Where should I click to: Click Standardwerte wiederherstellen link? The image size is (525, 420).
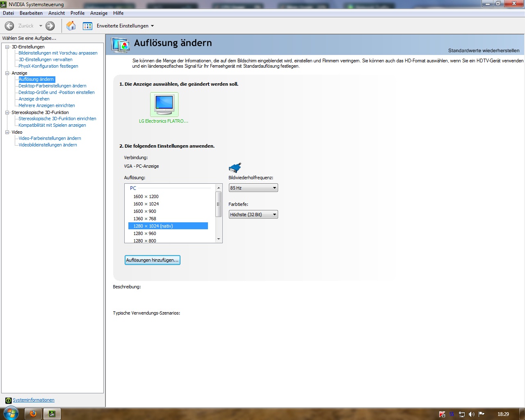point(484,50)
